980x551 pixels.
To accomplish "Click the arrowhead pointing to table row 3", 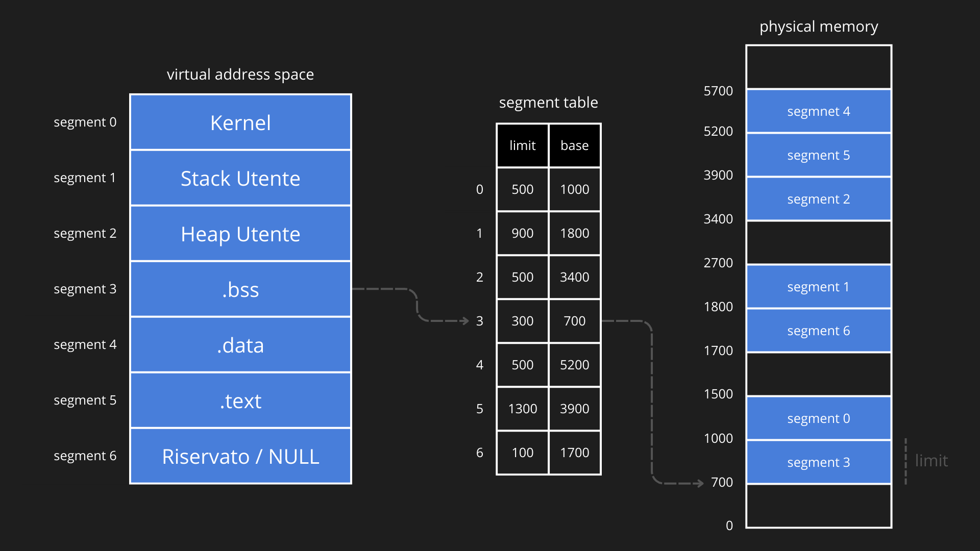I will pyautogui.click(x=465, y=321).
